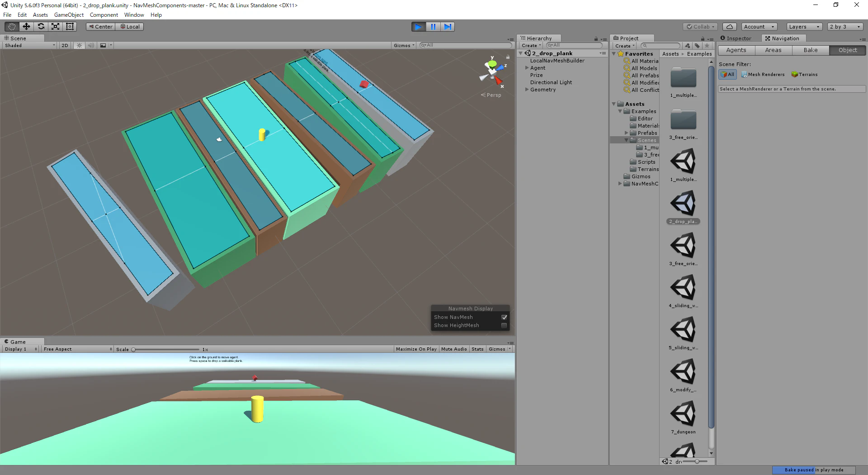Select the Move tool
Screen dimensions: 868x475
(x=26, y=27)
